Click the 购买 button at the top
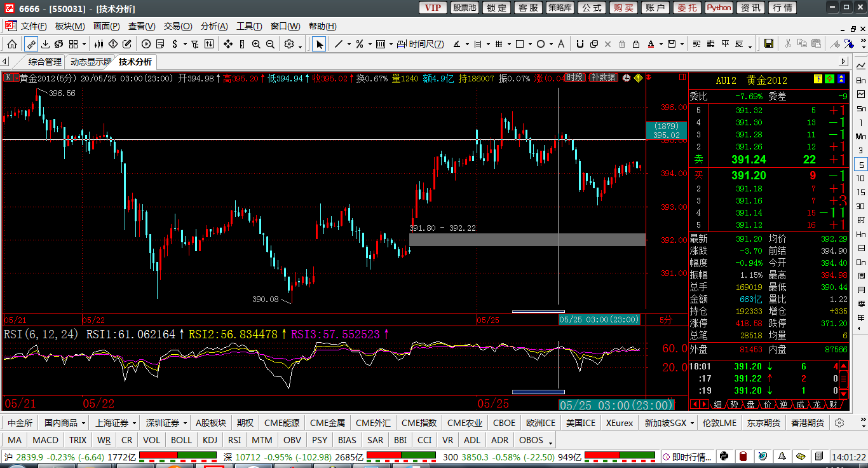The width and height of the screenshot is (868, 468). (x=623, y=8)
